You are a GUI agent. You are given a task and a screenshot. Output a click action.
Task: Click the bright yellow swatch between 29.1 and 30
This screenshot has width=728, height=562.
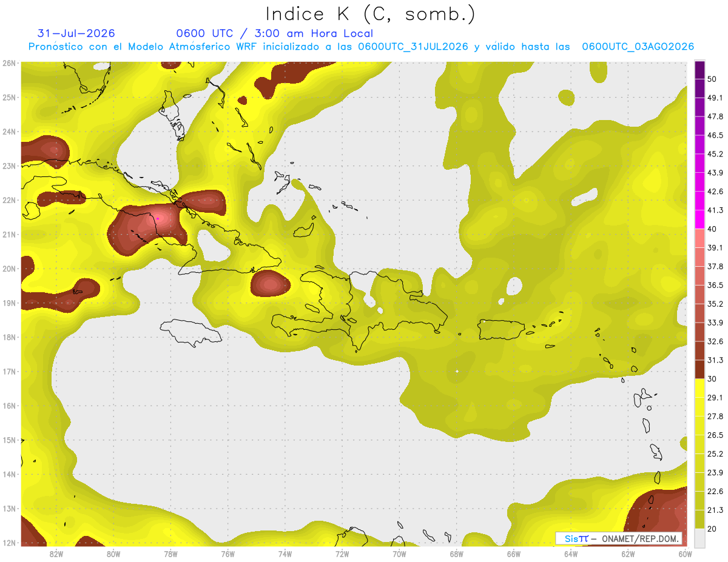coord(699,388)
